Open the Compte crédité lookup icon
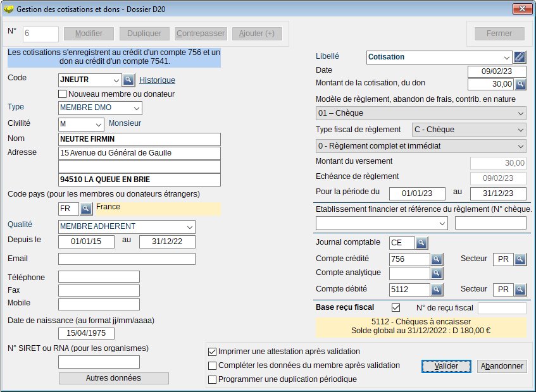536x392 pixels. [437, 259]
